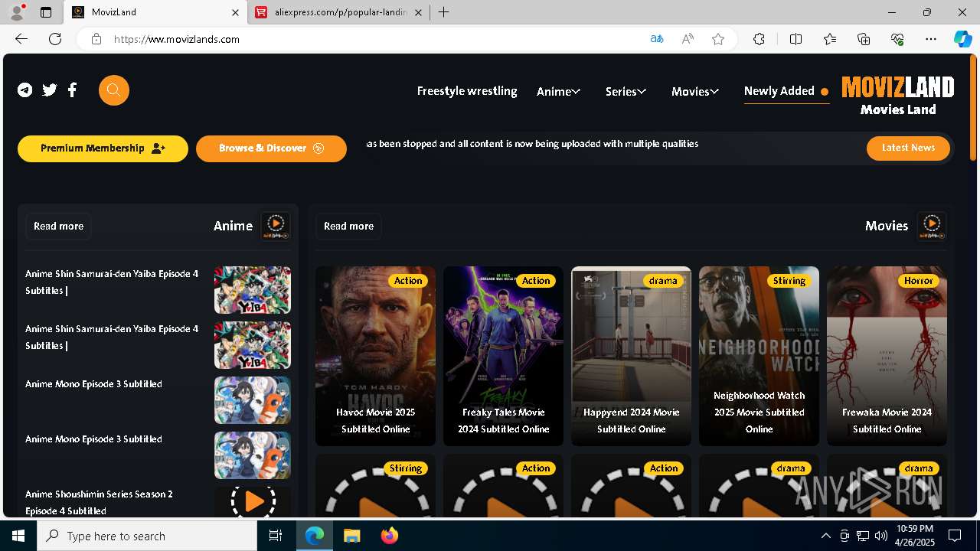The height and width of the screenshot is (551, 980).
Task: Click the Action tag on Havoc
Action: coord(408,281)
